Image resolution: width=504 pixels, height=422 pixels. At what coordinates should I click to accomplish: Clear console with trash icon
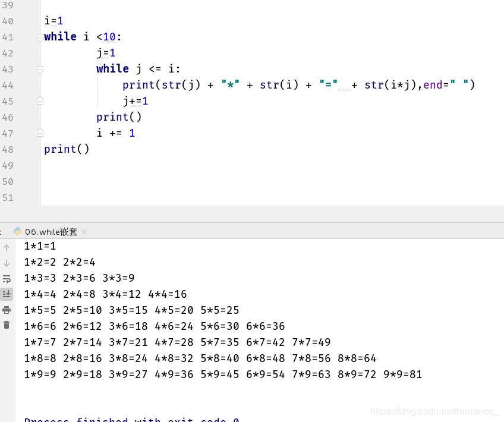7,325
